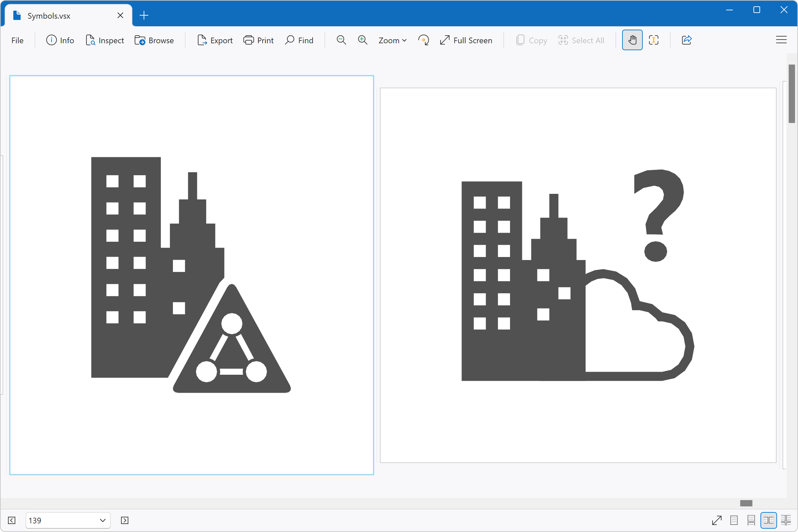Enable two-page continuous view
Viewport: 798px width, 532px height.
point(785,520)
